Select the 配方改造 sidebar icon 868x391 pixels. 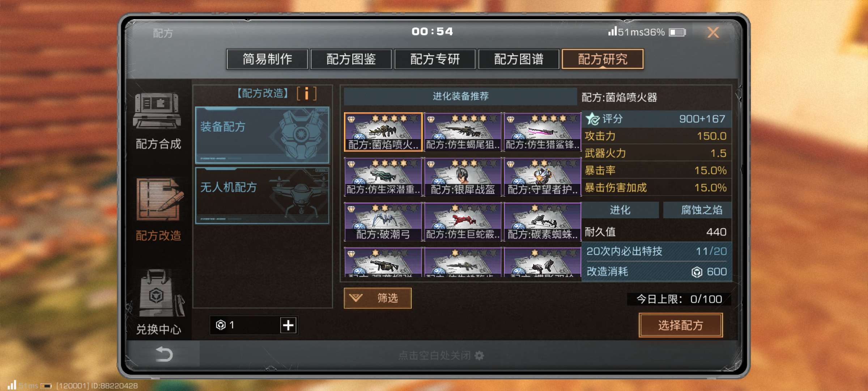point(159,199)
